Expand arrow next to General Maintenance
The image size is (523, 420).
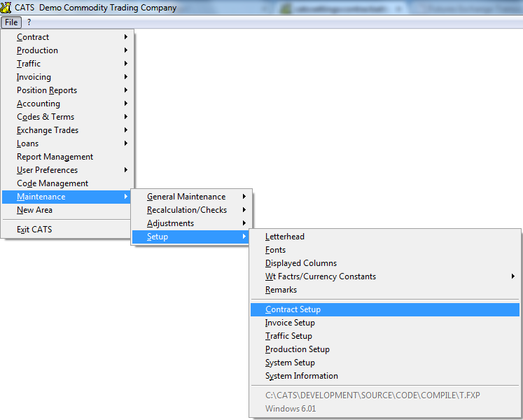244,197
